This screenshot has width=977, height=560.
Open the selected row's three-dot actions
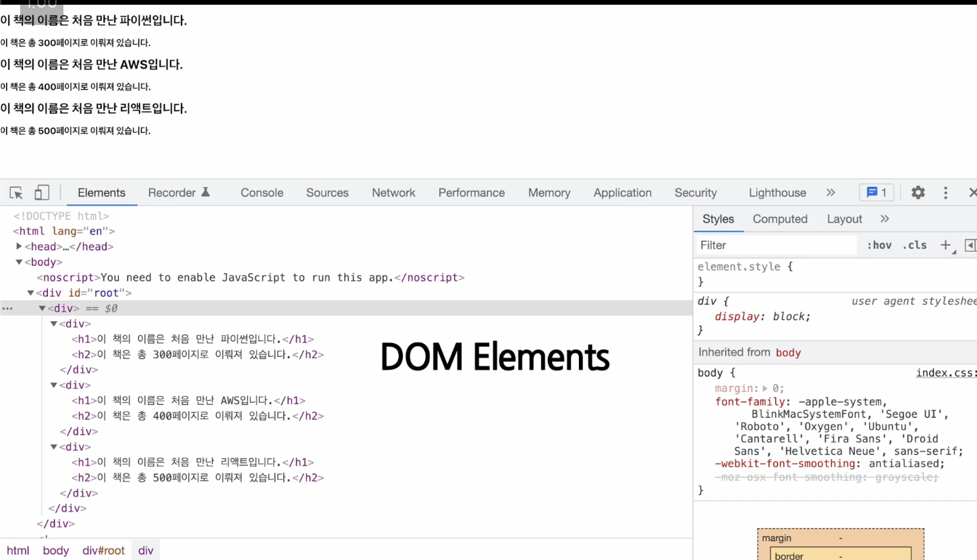click(x=7, y=308)
